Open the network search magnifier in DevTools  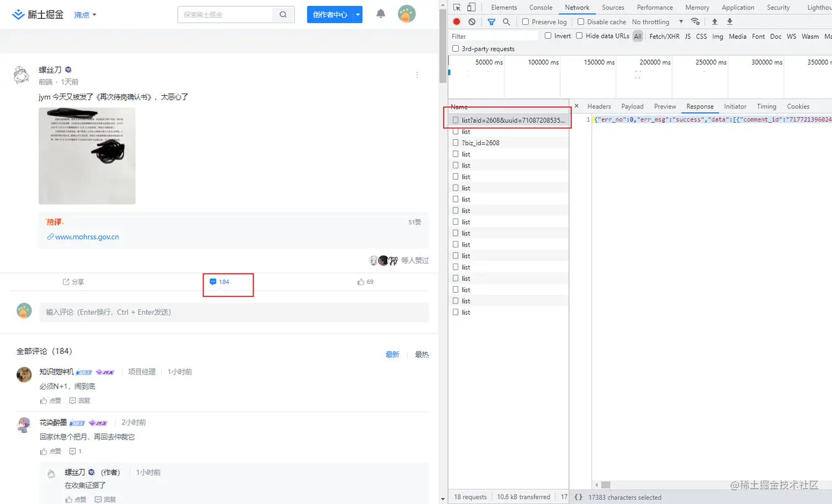click(x=506, y=21)
